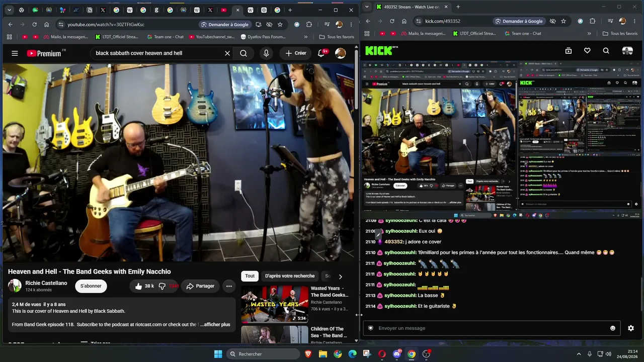Image resolution: width=644 pixels, height=362 pixels.
Task: Subscribe to Richie Castellano with S'abonner
Action: pyautogui.click(x=91, y=286)
